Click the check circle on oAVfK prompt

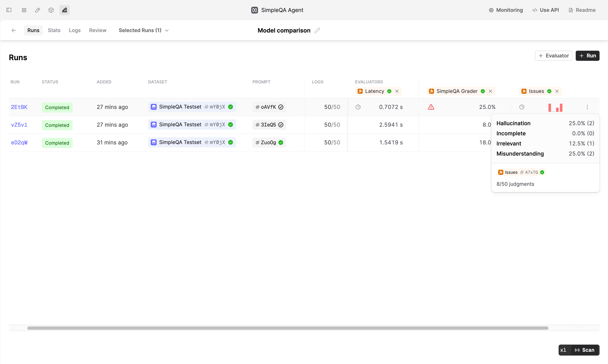(x=281, y=107)
